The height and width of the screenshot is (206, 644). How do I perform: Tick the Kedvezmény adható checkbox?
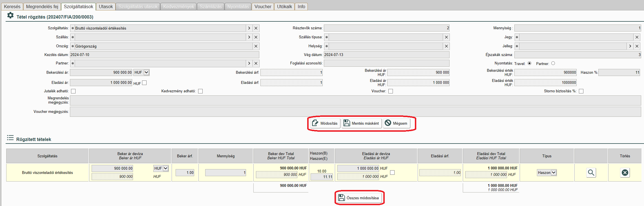tap(200, 91)
